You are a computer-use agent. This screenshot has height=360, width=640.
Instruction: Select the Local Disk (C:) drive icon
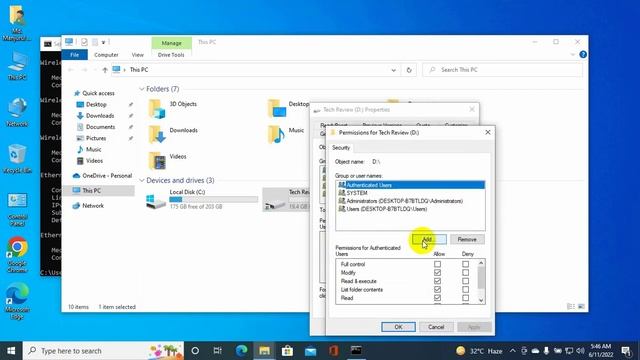(x=156, y=201)
